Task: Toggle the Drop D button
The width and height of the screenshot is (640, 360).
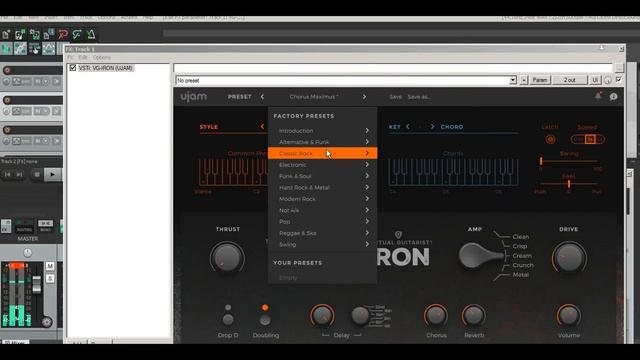Action: click(x=228, y=320)
